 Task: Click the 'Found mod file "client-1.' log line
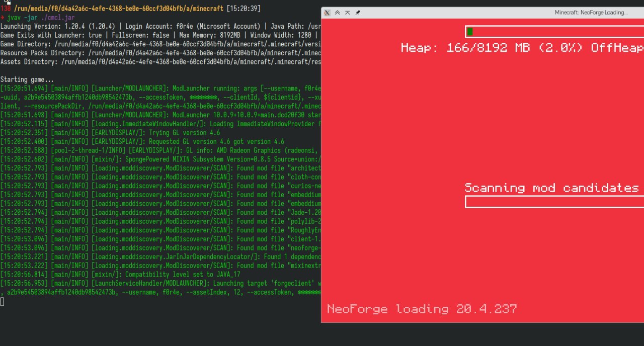160,239
